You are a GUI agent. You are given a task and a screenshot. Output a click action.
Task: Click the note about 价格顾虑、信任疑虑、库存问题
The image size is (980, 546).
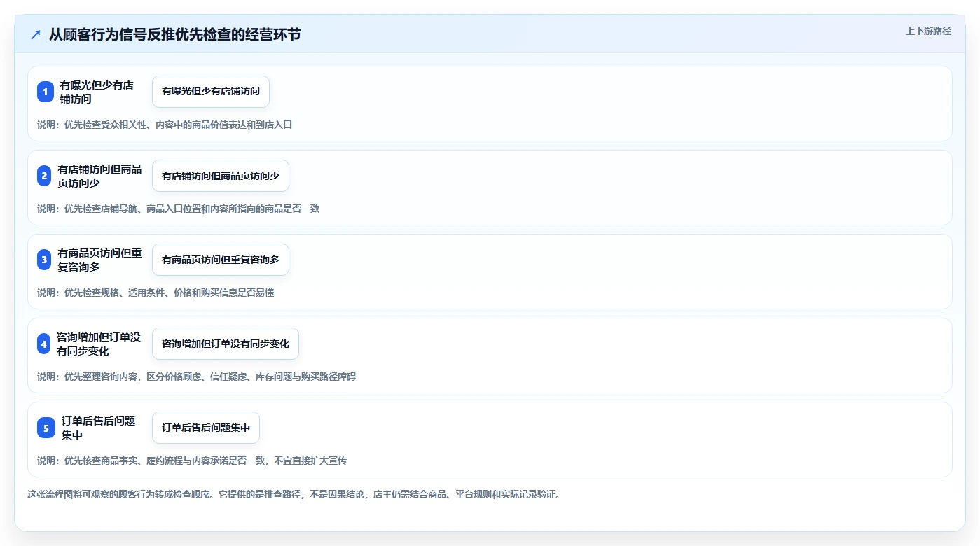coord(197,377)
